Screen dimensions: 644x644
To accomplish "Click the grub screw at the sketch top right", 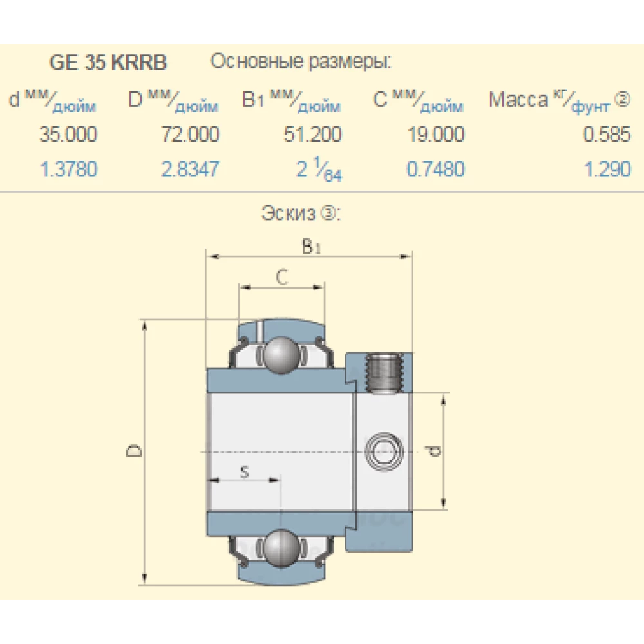I will [384, 372].
